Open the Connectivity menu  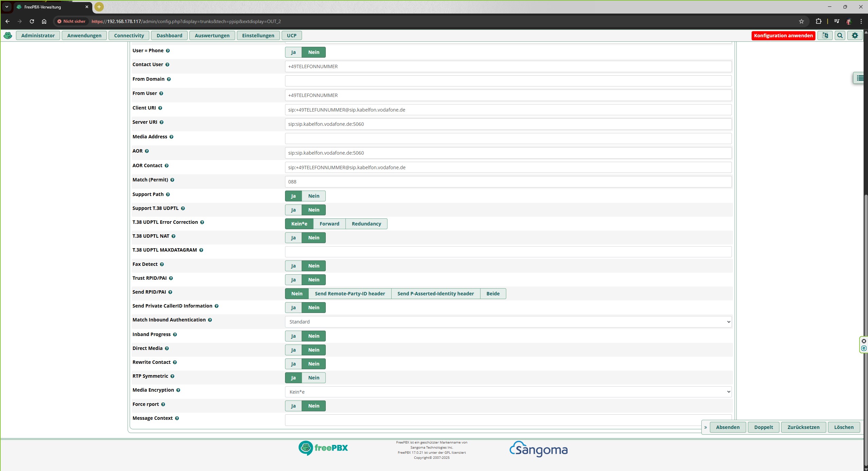coord(129,35)
